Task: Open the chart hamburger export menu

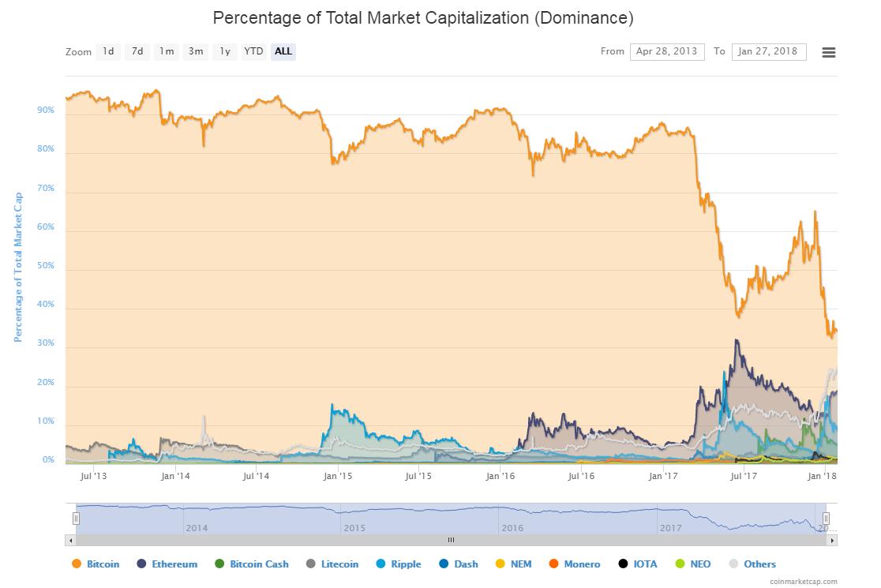Action: (x=828, y=52)
